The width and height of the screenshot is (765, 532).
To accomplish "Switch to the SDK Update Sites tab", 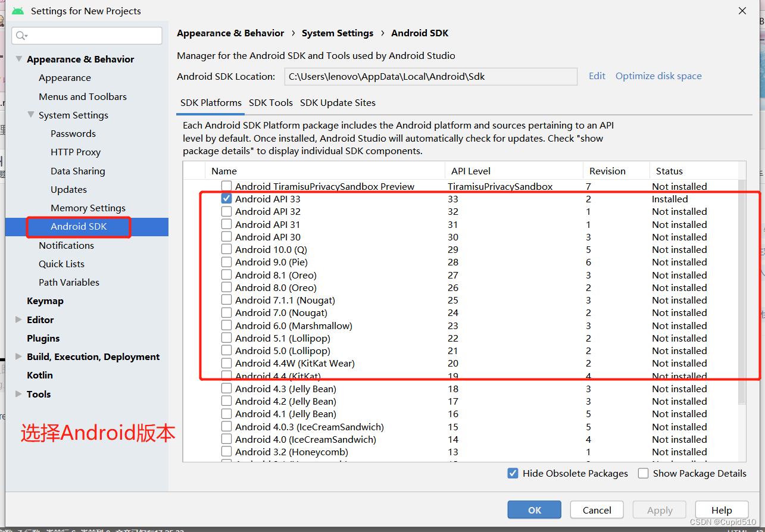I will tap(338, 102).
